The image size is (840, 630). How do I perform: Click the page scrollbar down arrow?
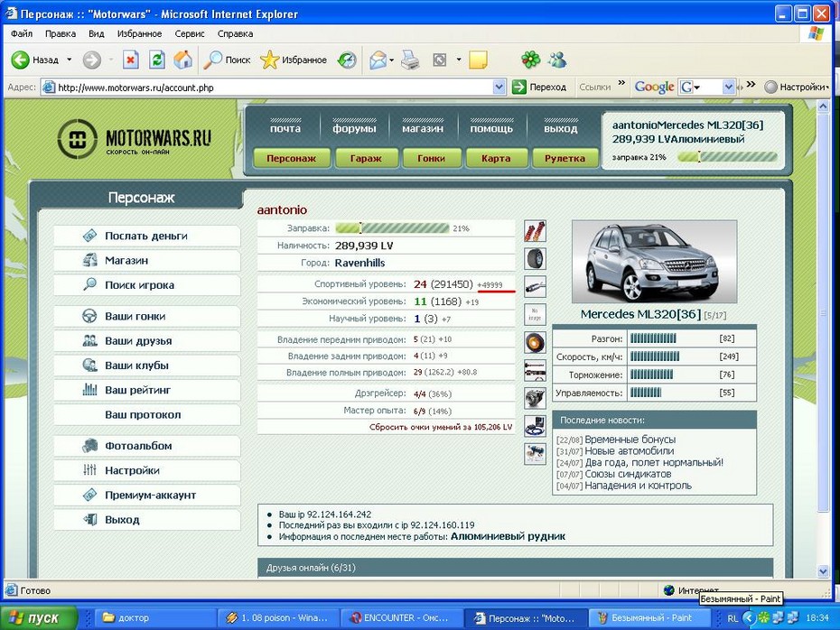click(x=824, y=571)
